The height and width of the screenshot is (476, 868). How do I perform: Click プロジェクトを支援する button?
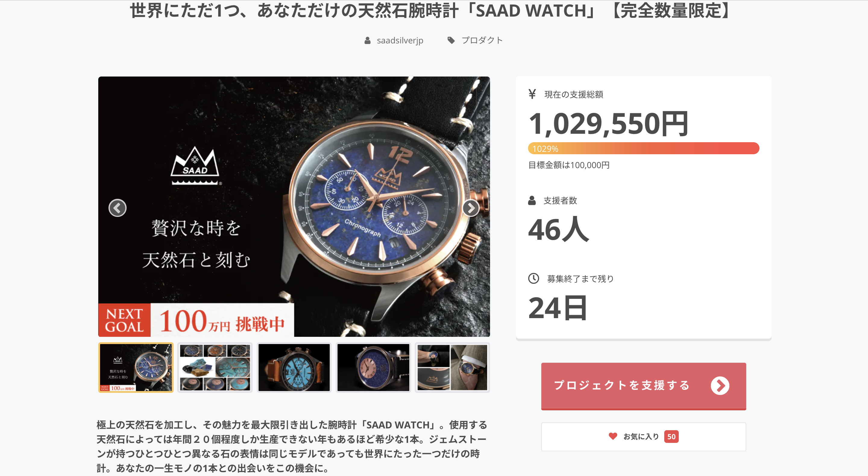click(643, 386)
